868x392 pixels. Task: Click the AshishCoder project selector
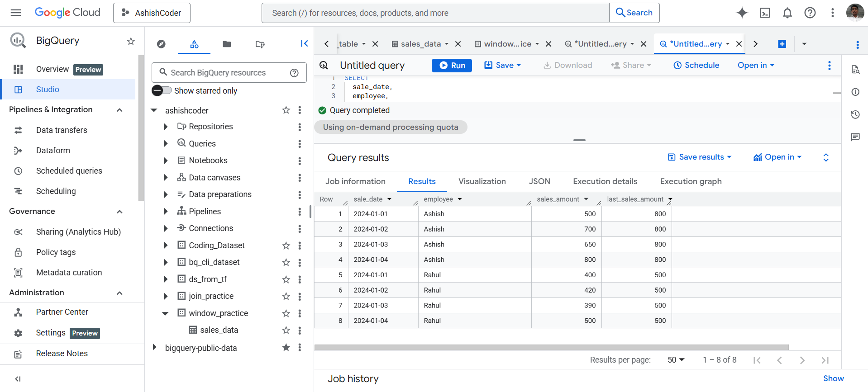152,13
